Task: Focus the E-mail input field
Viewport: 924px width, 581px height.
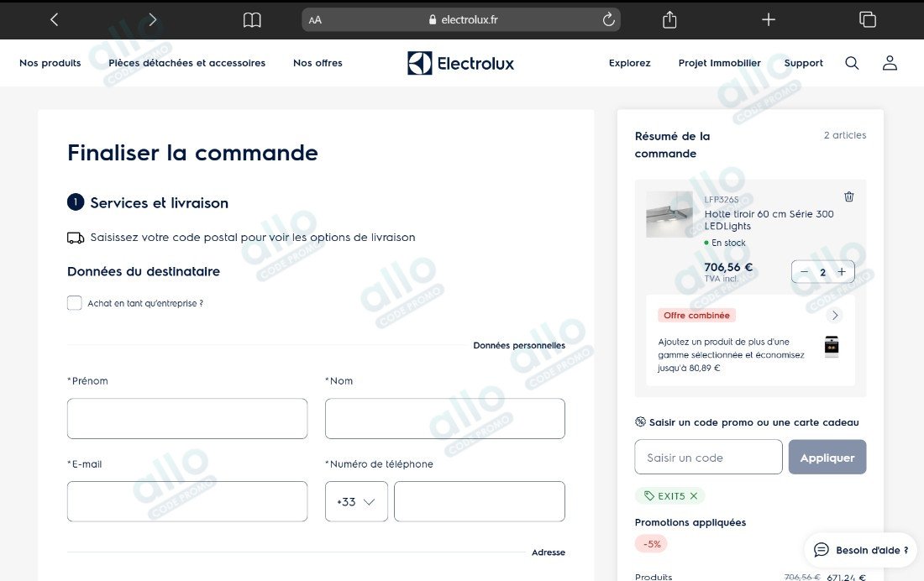Action: [187, 501]
